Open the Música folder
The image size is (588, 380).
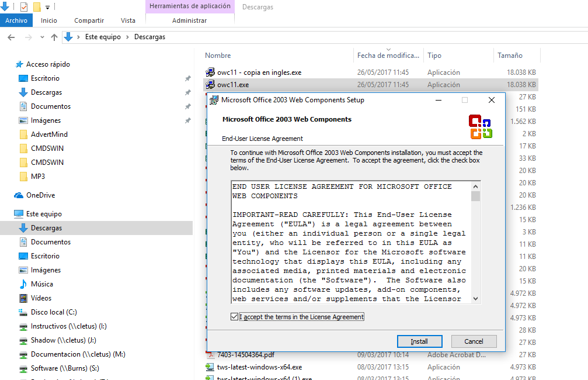[41, 284]
